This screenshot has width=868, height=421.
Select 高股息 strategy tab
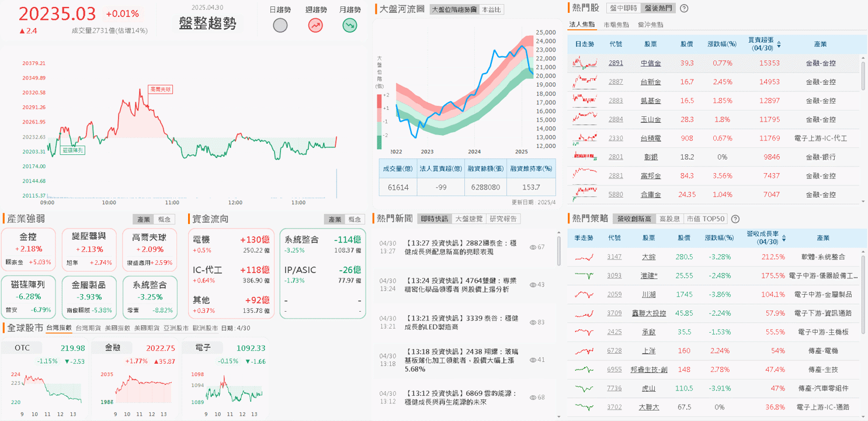[x=669, y=219]
